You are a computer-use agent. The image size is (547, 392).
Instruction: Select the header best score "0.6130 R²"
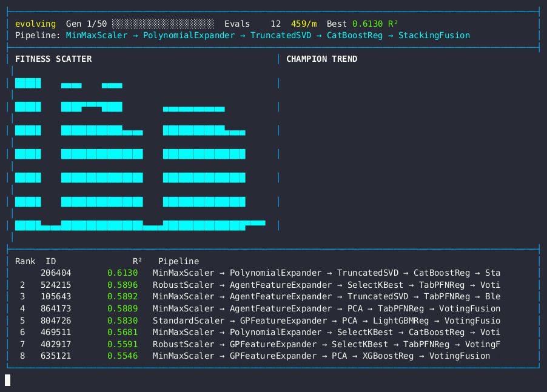coord(375,24)
